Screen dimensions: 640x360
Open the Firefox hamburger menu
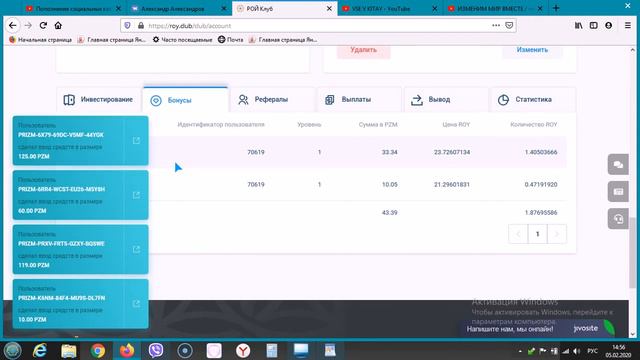628,25
